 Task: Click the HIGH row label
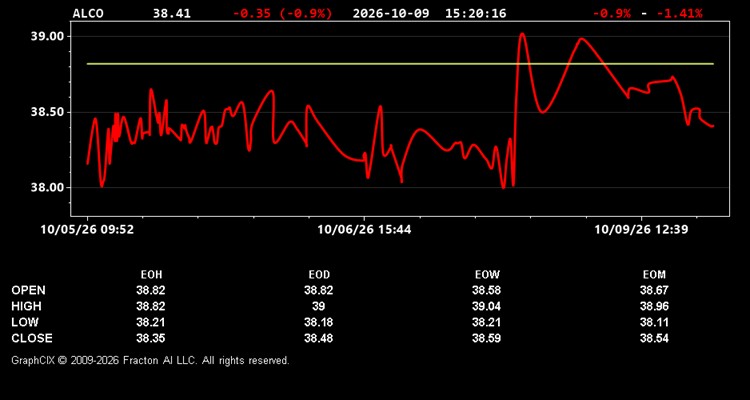(26, 306)
